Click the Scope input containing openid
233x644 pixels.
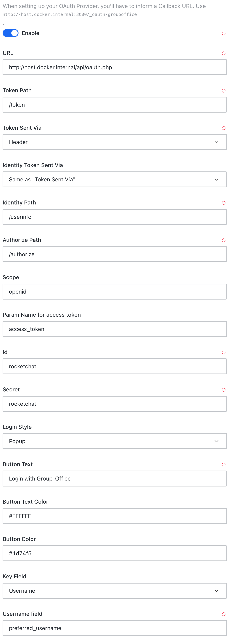115,292
